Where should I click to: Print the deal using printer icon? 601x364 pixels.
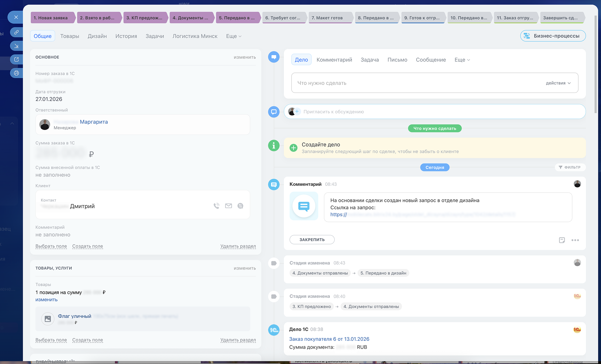(x=16, y=73)
